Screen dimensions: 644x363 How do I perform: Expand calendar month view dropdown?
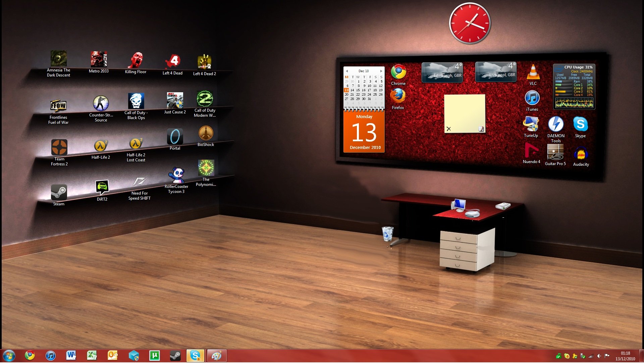tap(364, 71)
